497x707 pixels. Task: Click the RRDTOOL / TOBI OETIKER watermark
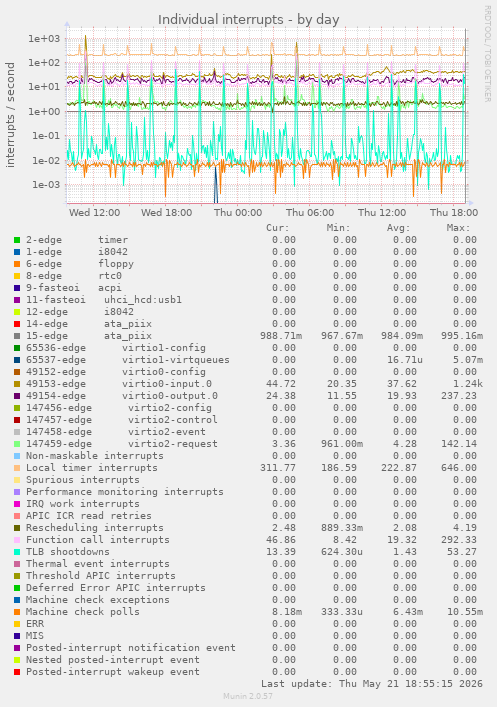[x=488, y=54]
